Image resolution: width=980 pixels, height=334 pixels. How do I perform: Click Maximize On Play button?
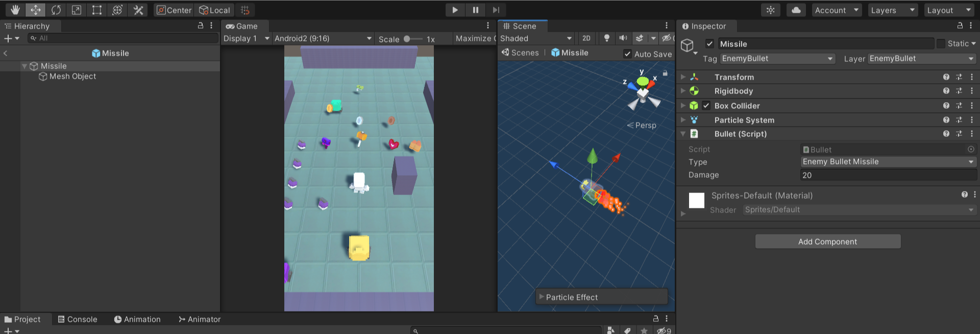pyautogui.click(x=476, y=38)
